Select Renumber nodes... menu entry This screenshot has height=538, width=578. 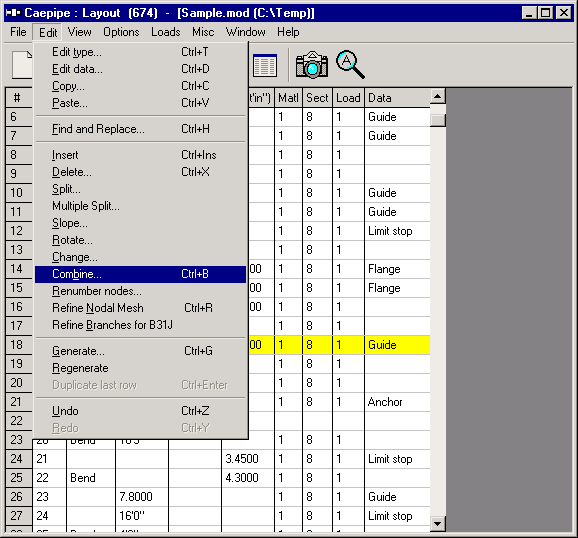tap(140, 291)
